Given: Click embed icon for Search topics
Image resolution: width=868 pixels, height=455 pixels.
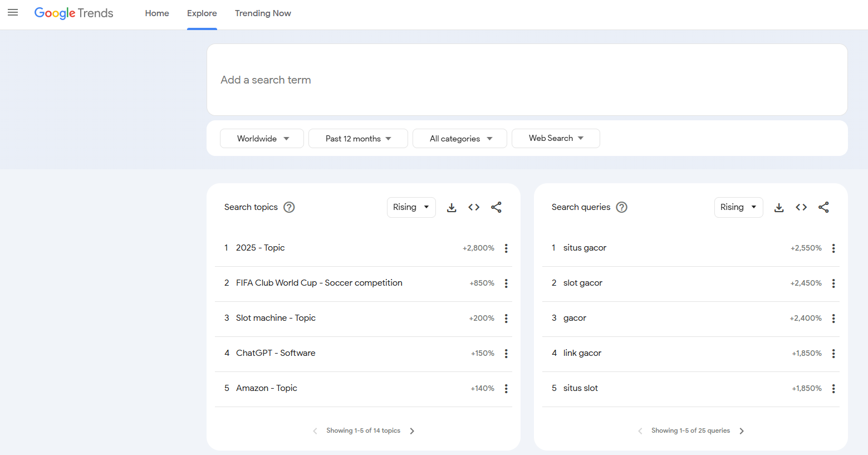Looking at the screenshot, I should [x=474, y=207].
